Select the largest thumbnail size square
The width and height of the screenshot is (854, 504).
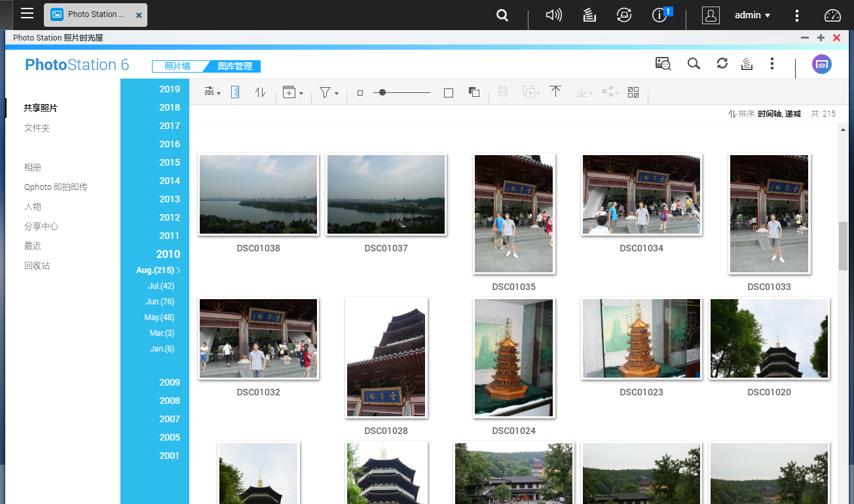[449, 93]
